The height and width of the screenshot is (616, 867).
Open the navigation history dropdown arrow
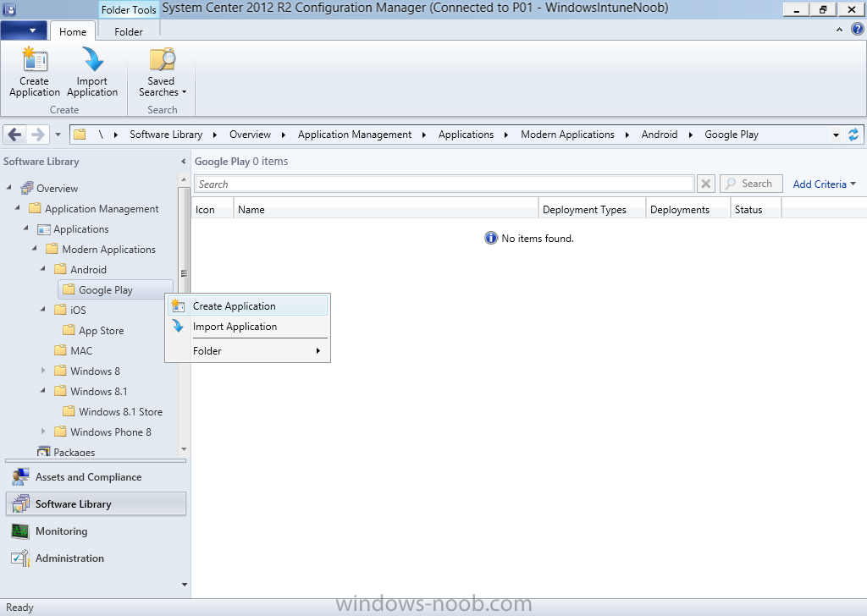tap(58, 135)
